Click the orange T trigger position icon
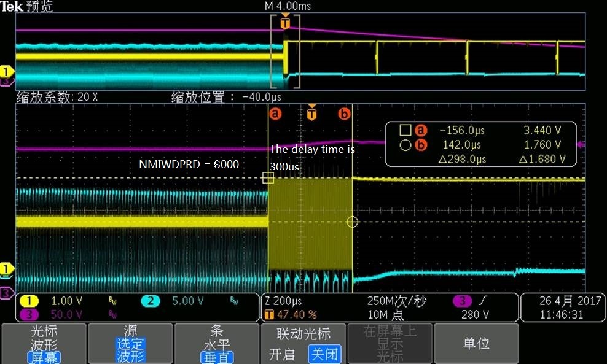 268,315
